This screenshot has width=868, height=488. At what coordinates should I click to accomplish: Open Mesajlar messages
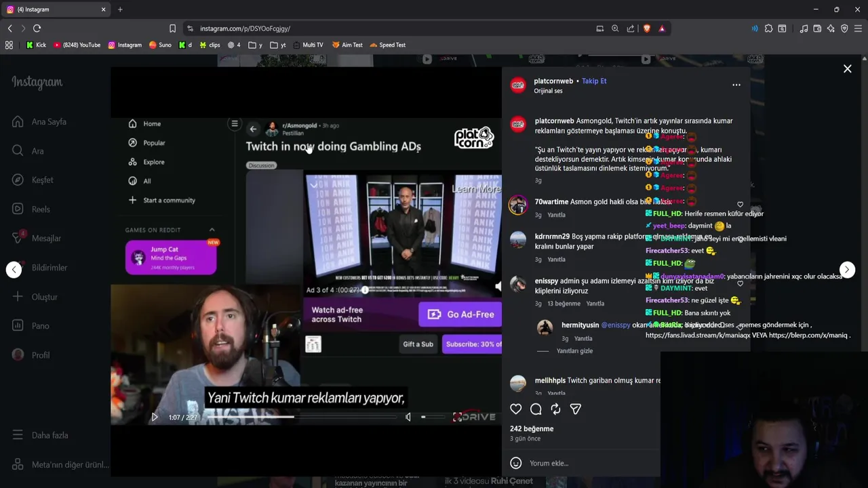pos(37,238)
